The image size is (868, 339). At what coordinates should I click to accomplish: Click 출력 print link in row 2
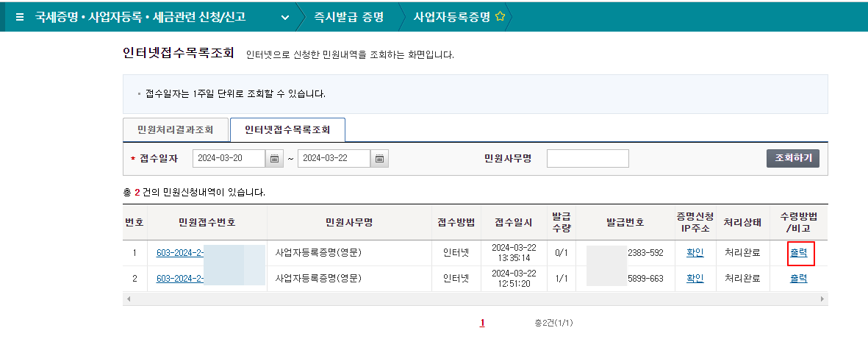click(798, 279)
